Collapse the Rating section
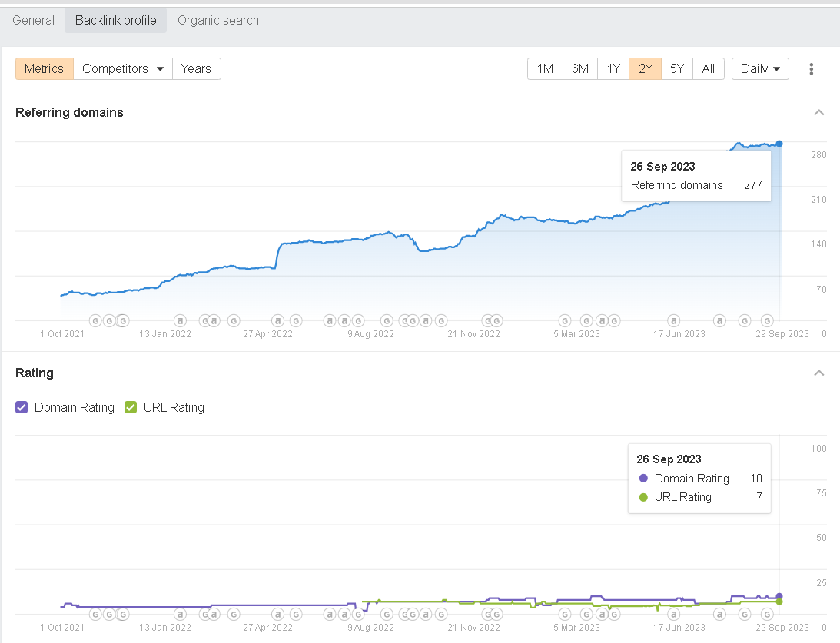The width and height of the screenshot is (840, 643). pos(818,373)
